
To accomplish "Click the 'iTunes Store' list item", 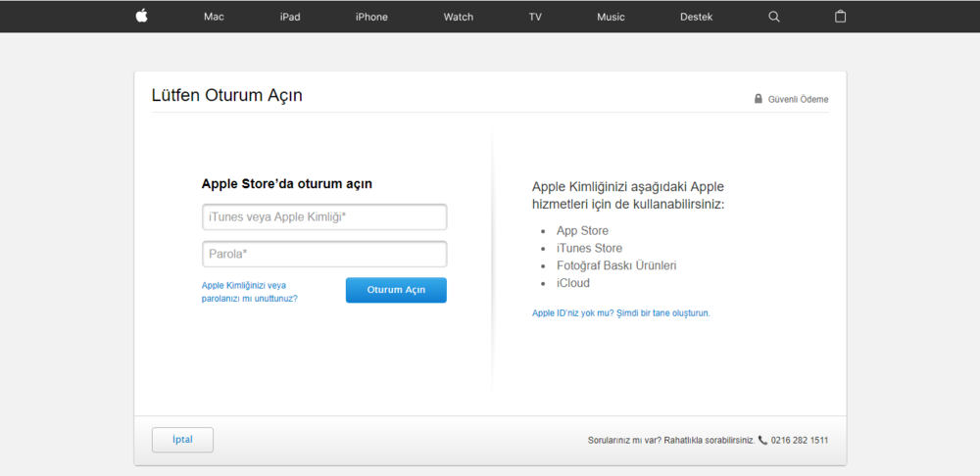I will pos(589,249).
